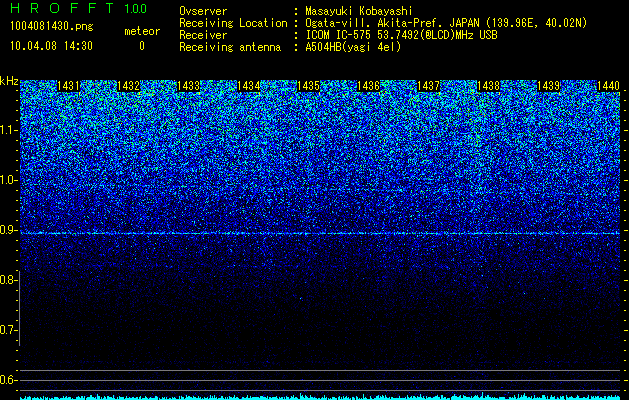Click the 0.6 frequency axis label

7,380
